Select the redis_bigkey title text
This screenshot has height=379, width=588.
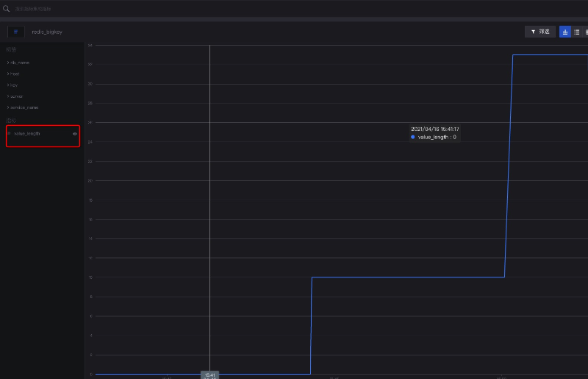(47, 32)
